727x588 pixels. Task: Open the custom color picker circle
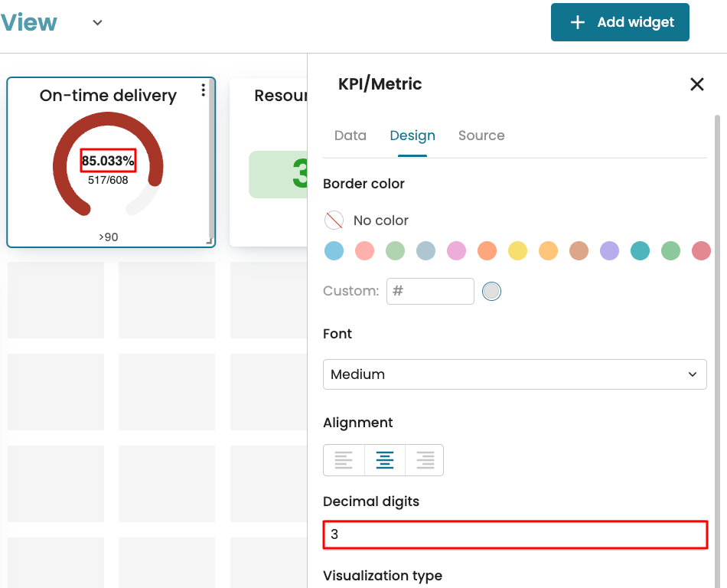point(491,291)
